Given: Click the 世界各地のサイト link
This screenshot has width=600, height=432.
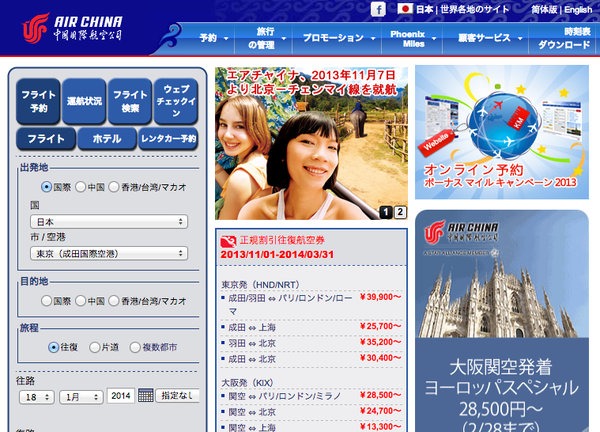Looking at the screenshot, I should 474,9.
